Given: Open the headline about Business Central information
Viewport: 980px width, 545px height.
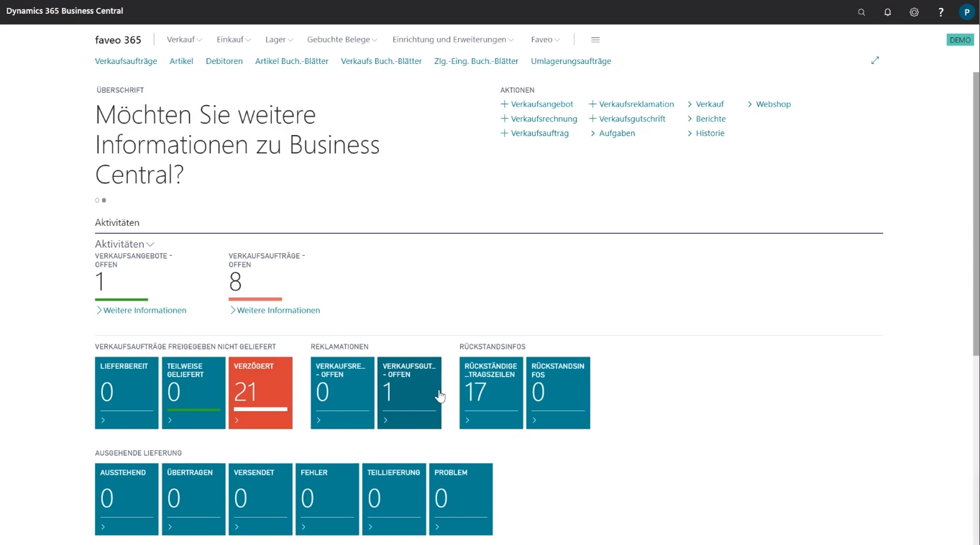Looking at the screenshot, I should click(x=237, y=145).
